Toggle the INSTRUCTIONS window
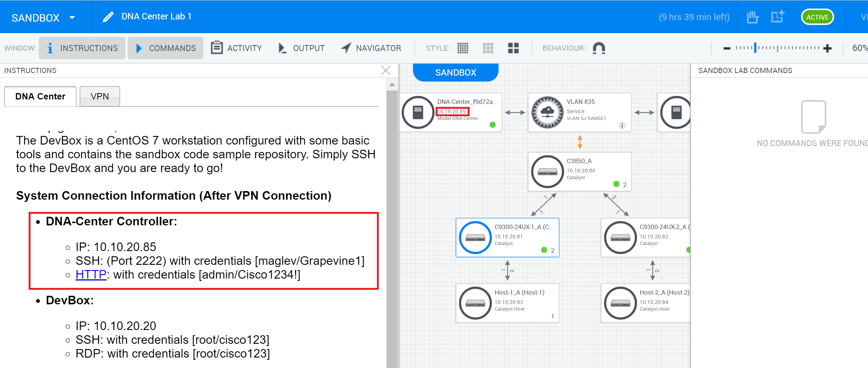868x368 pixels. coord(82,48)
